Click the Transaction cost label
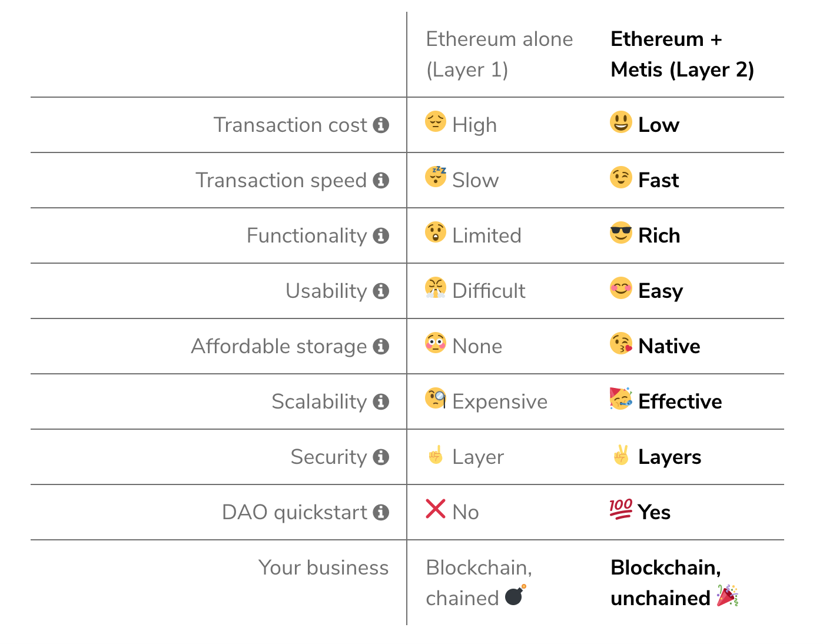 click(290, 125)
